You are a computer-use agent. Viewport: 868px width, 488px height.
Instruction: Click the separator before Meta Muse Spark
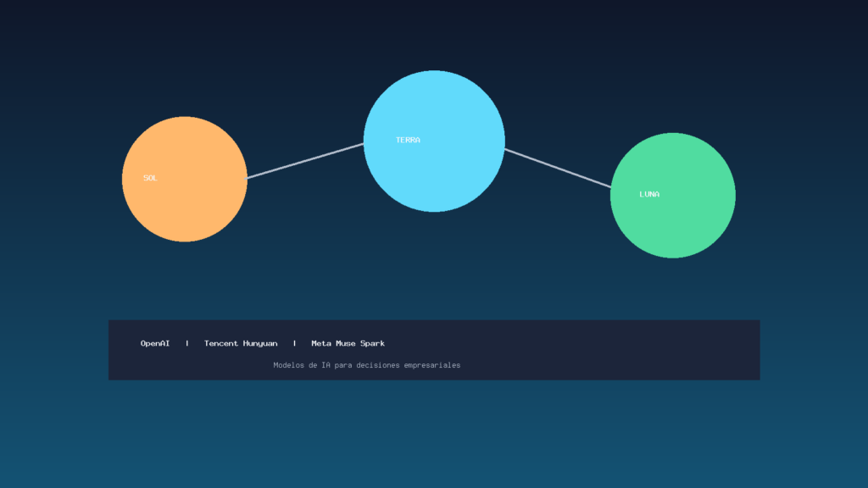(294, 343)
